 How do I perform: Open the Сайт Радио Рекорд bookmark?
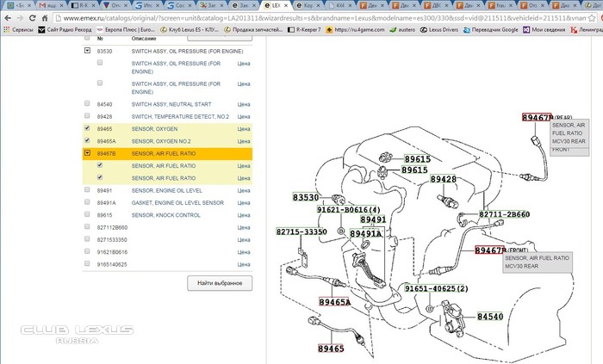(x=65, y=29)
